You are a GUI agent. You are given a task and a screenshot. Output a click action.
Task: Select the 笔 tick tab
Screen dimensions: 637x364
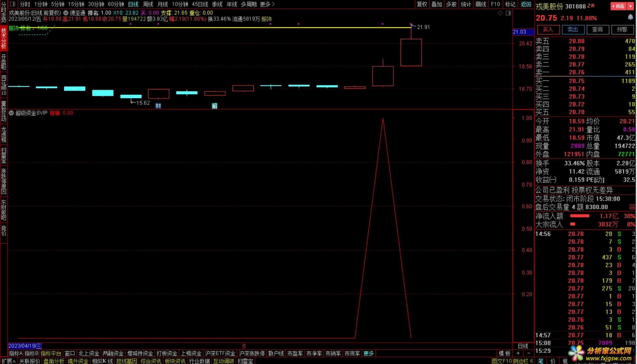coord(541,361)
